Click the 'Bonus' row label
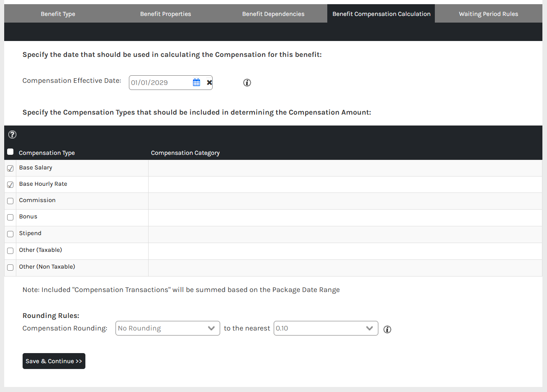 pyautogui.click(x=28, y=216)
